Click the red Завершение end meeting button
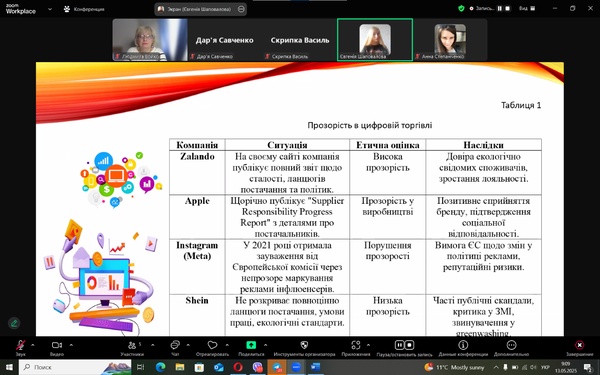Viewport: 600px width, 375px height. pos(580,347)
